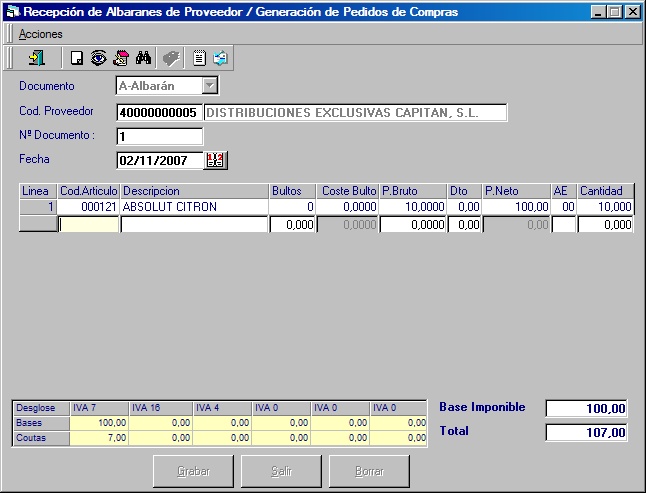Click the Dto field in new line

tap(464, 224)
